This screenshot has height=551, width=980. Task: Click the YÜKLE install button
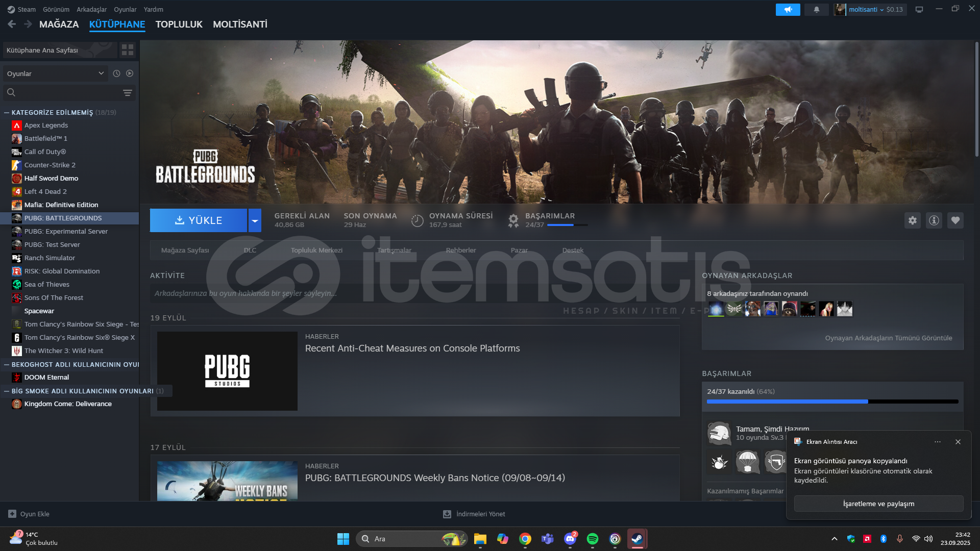tap(199, 220)
